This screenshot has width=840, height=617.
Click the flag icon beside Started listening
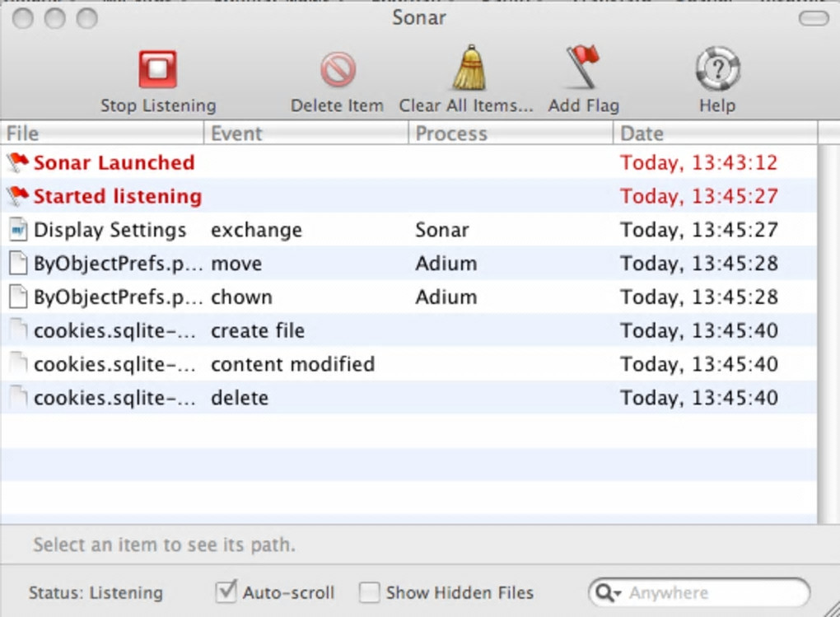pyautogui.click(x=17, y=196)
